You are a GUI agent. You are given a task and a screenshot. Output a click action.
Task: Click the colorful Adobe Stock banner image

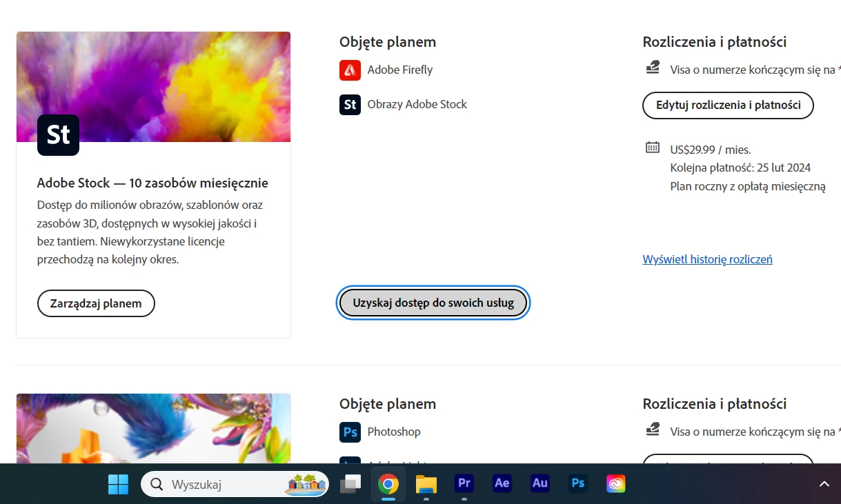[x=153, y=87]
